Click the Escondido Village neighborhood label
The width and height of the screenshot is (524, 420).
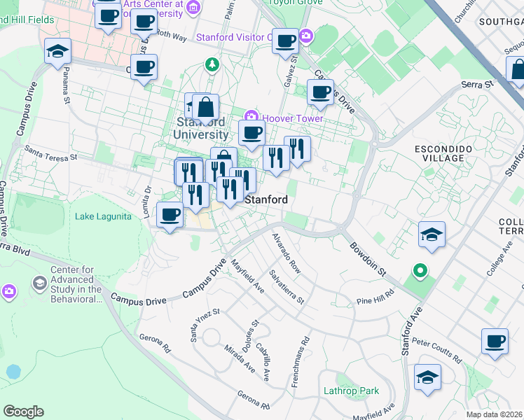443,153
